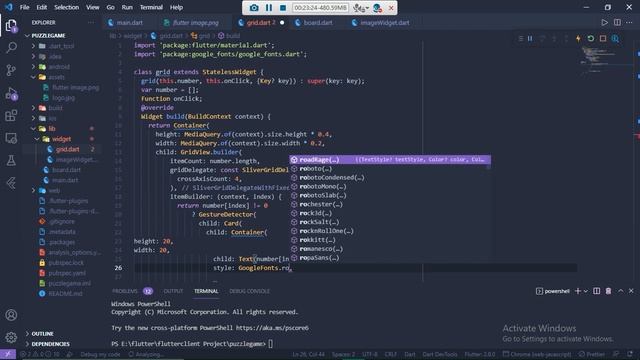The height and width of the screenshot is (360, 640).
Task: Open Widget Inspector from debug toolbar
Action: (615, 39)
